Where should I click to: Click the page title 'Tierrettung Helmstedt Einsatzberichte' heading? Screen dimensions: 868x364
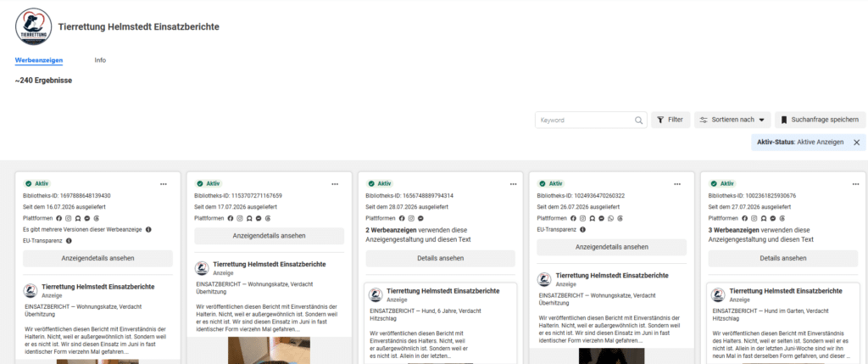[x=138, y=26]
